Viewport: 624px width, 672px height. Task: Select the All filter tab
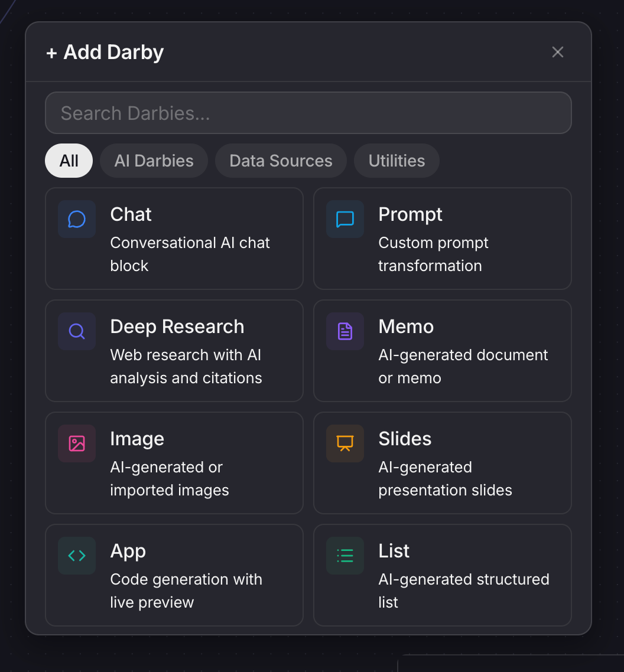69,161
